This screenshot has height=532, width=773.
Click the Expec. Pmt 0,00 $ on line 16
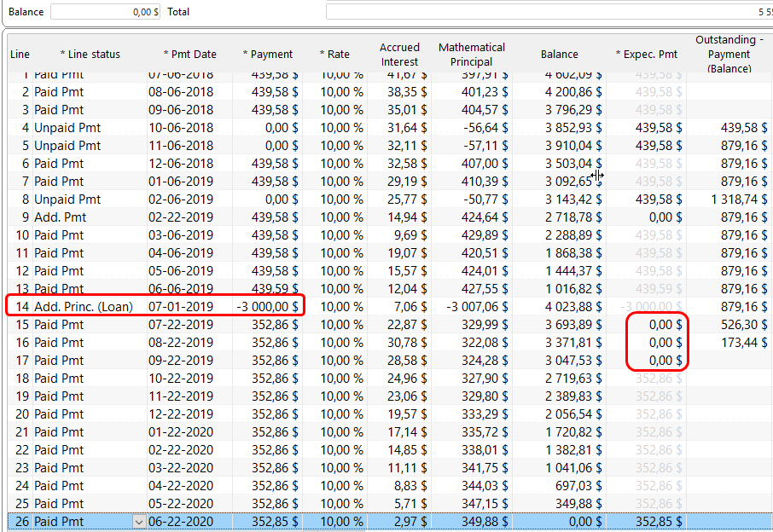point(665,343)
